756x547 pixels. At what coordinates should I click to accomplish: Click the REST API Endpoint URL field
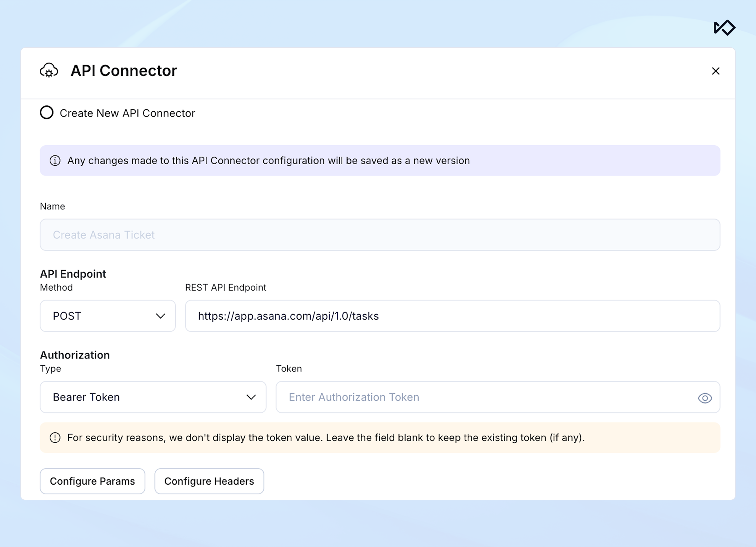pos(452,316)
